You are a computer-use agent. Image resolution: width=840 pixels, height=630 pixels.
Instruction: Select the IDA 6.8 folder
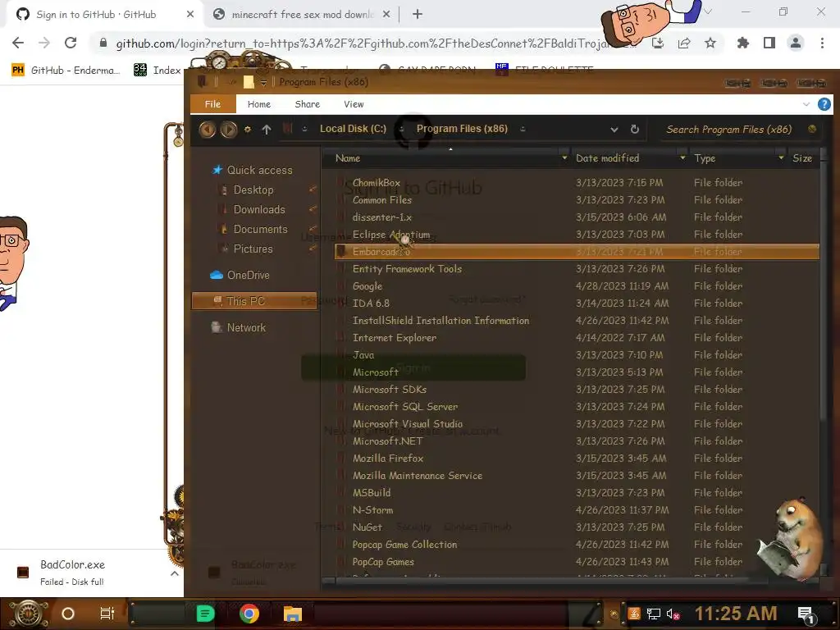[371, 304]
